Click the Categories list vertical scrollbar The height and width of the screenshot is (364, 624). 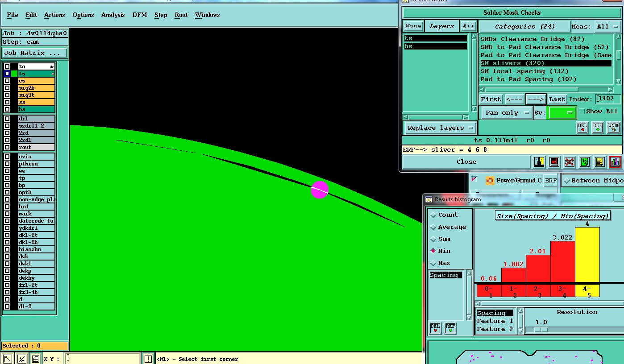click(619, 59)
